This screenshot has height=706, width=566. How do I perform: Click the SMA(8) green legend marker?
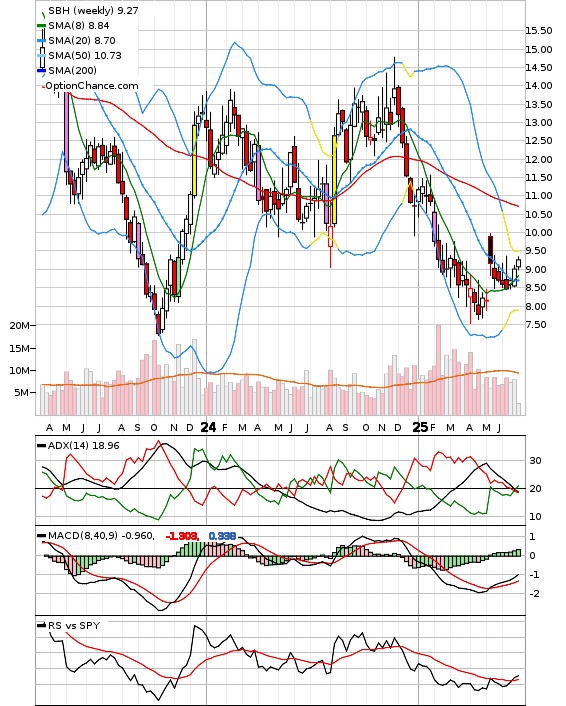pyautogui.click(x=41, y=26)
